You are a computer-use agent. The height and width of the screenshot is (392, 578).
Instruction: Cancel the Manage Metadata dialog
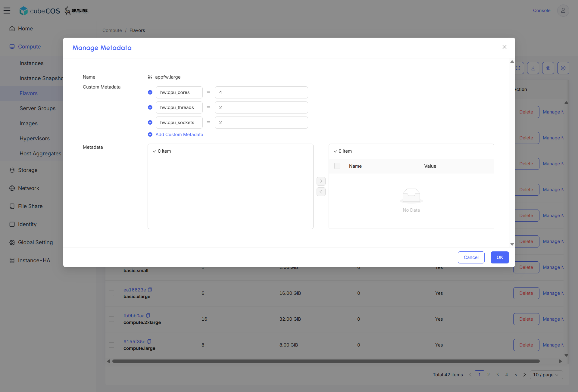471,257
